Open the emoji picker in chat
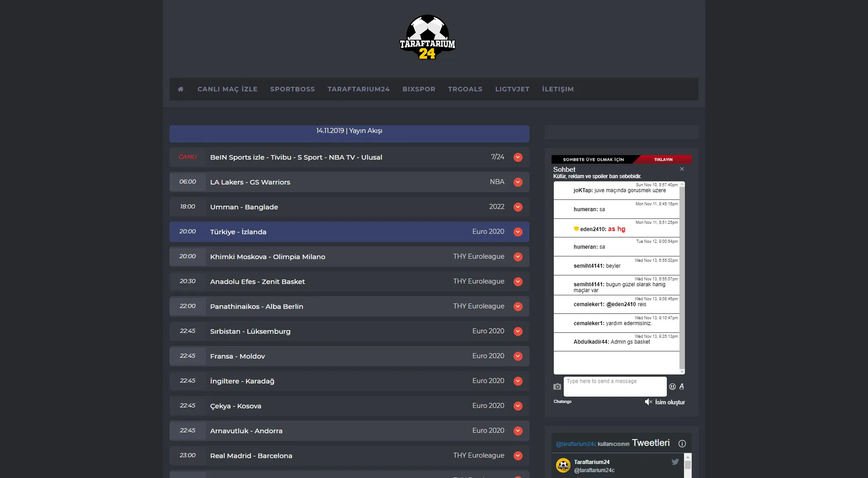Viewport: 868px width, 478px height. click(x=672, y=387)
